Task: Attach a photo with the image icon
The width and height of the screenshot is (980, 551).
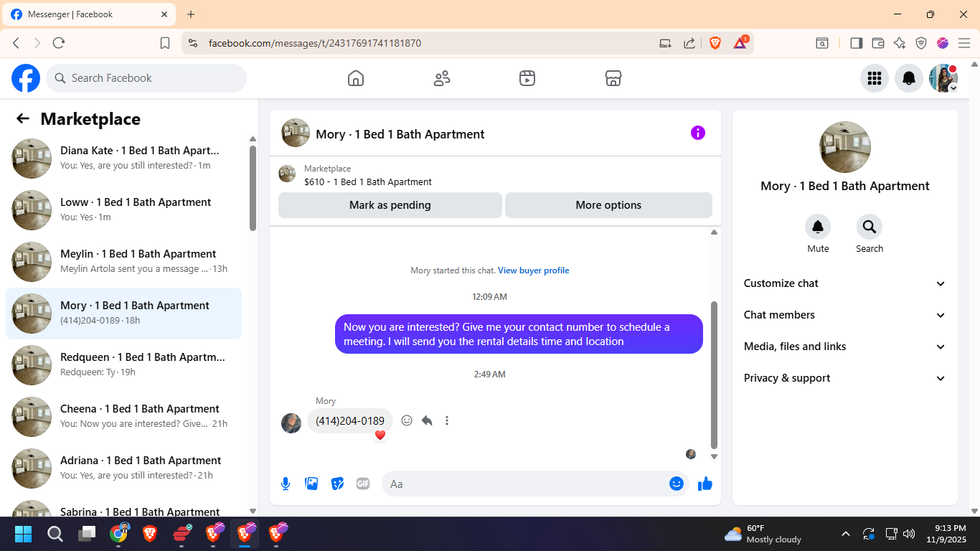Action: (311, 484)
